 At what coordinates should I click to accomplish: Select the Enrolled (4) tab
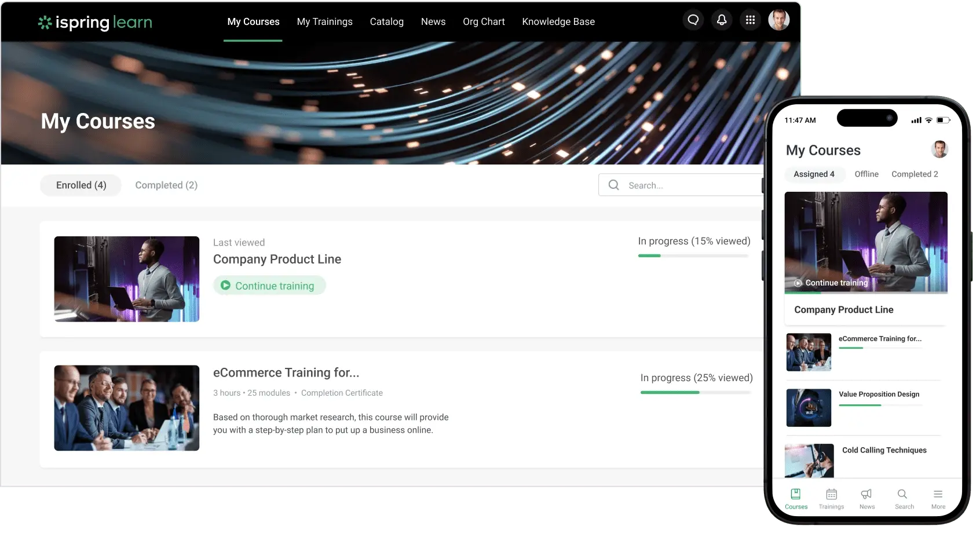point(81,185)
